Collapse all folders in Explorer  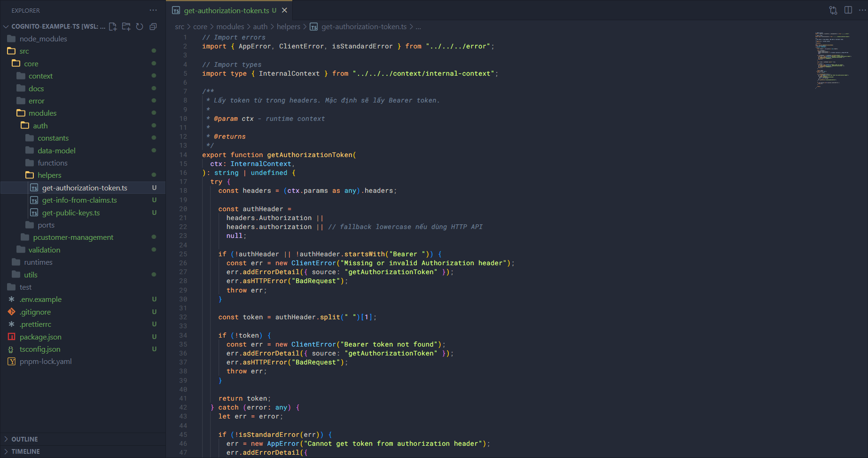click(x=153, y=27)
